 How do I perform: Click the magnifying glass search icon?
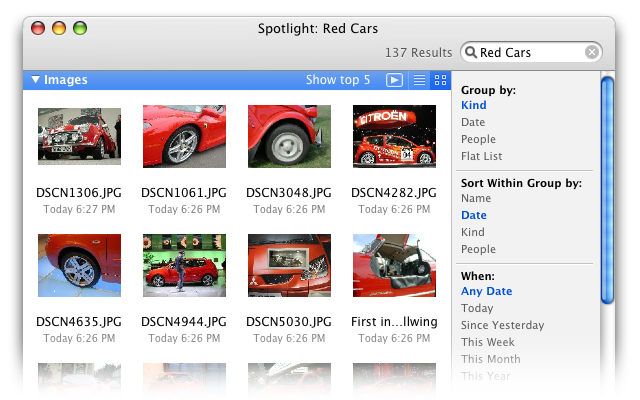pos(471,52)
